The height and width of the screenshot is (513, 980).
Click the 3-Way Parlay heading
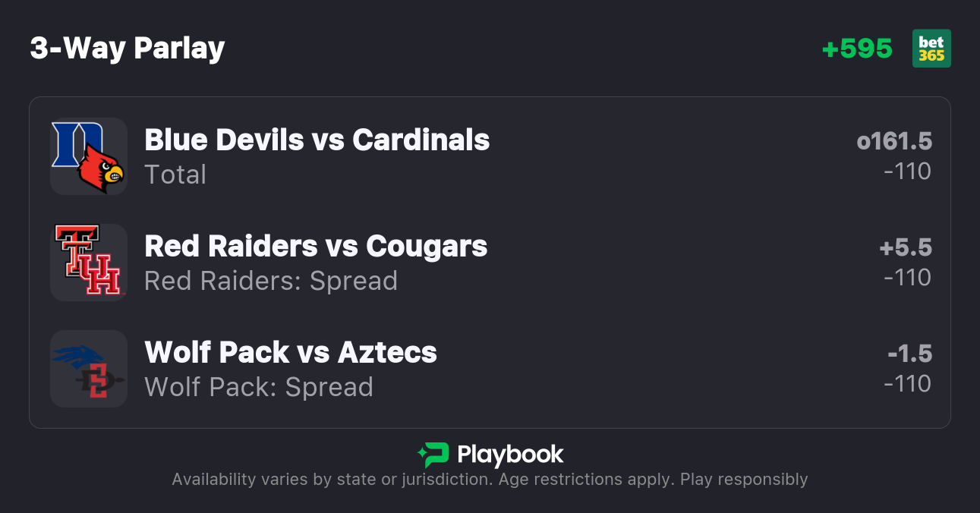point(128,49)
